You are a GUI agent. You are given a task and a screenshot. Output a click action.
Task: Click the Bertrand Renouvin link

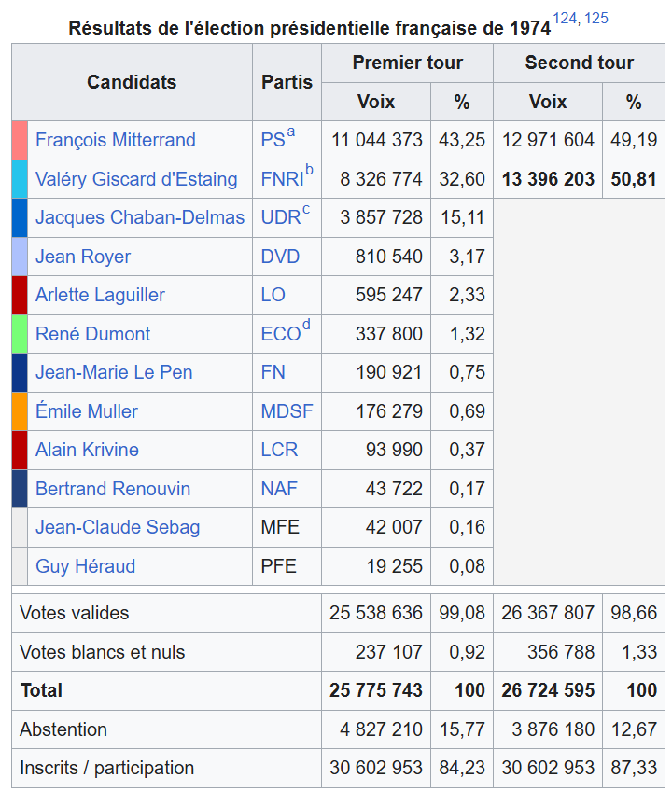(x=112, y=489)
